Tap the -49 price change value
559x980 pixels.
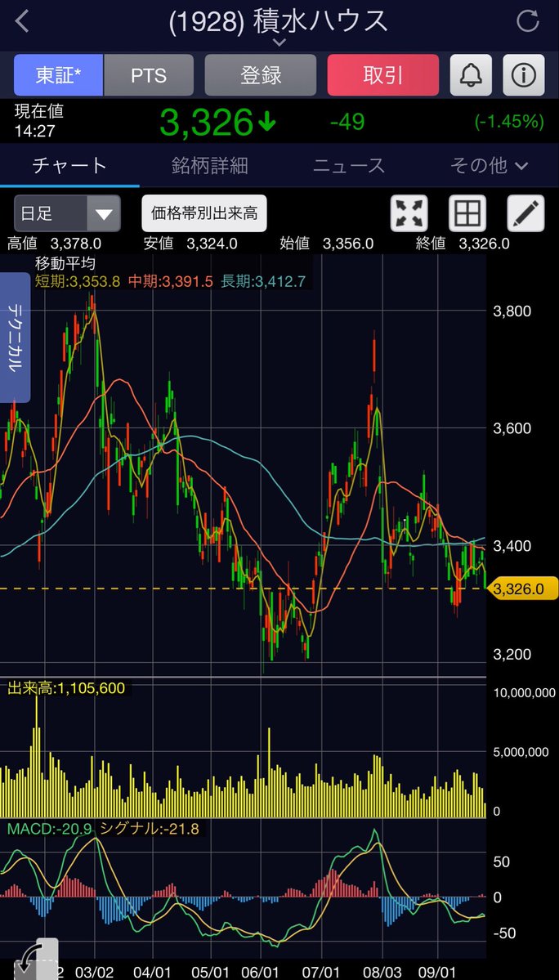point(347,121)
